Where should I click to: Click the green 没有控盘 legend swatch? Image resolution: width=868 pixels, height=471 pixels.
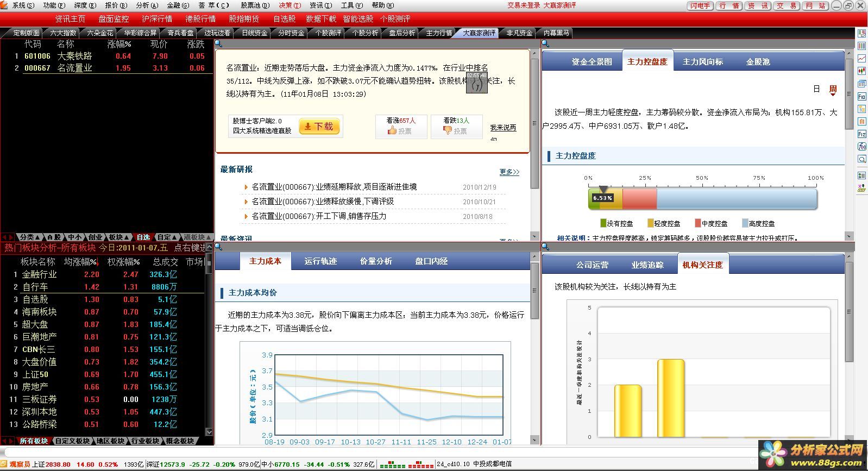point(603,223)
